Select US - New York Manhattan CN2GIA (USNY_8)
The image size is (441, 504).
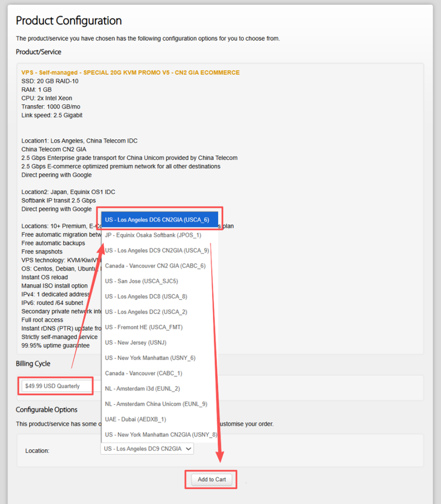[161, 435]
